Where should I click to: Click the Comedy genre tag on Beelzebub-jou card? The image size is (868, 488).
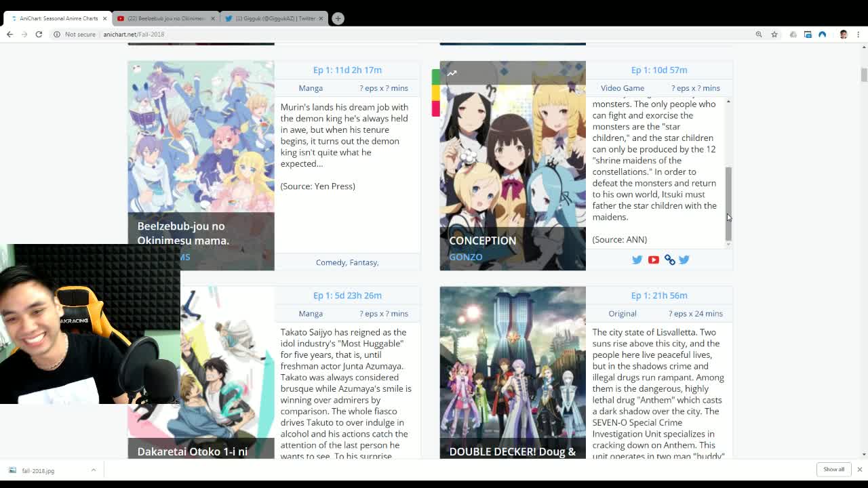[x=330, y=262]
